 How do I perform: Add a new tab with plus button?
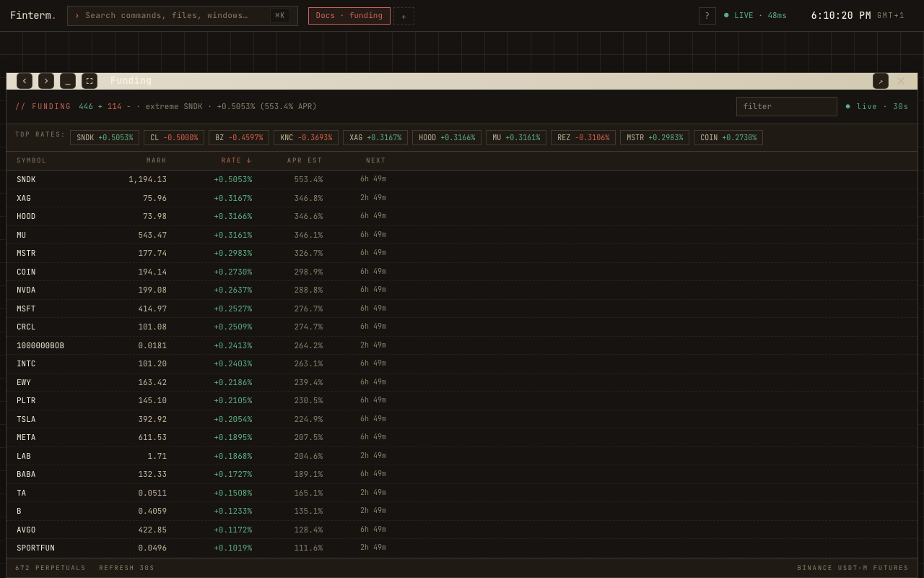[404, 16]
